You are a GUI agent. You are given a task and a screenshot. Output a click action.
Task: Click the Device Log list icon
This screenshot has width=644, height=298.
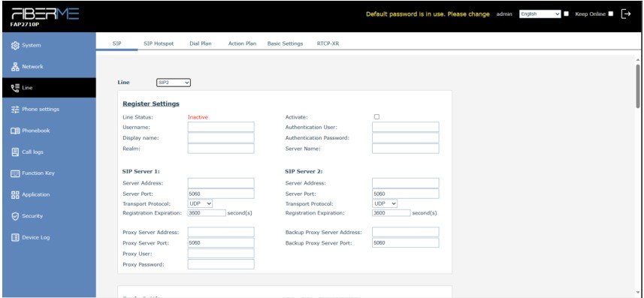(x=15, y=237)
